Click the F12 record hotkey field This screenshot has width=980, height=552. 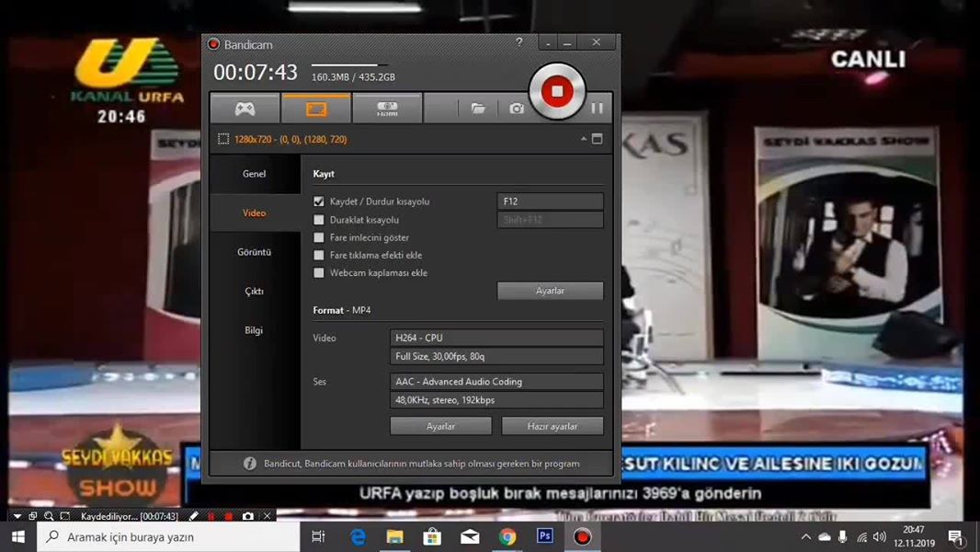point(550,201)
